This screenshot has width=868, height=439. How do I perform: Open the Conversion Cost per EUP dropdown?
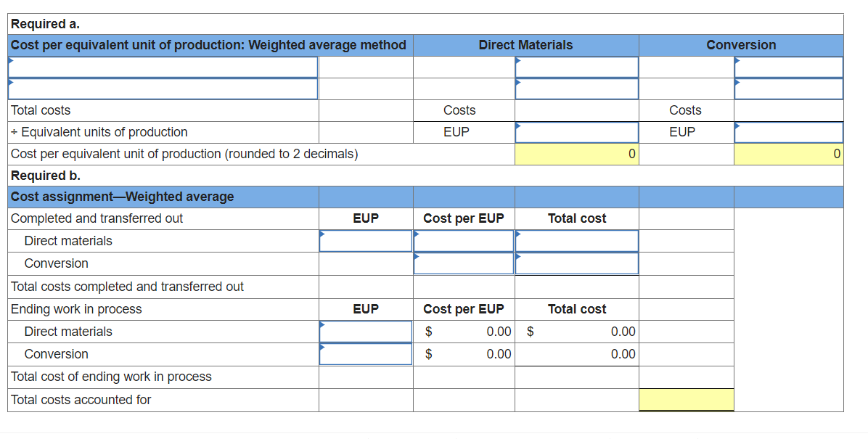point(462,263)
